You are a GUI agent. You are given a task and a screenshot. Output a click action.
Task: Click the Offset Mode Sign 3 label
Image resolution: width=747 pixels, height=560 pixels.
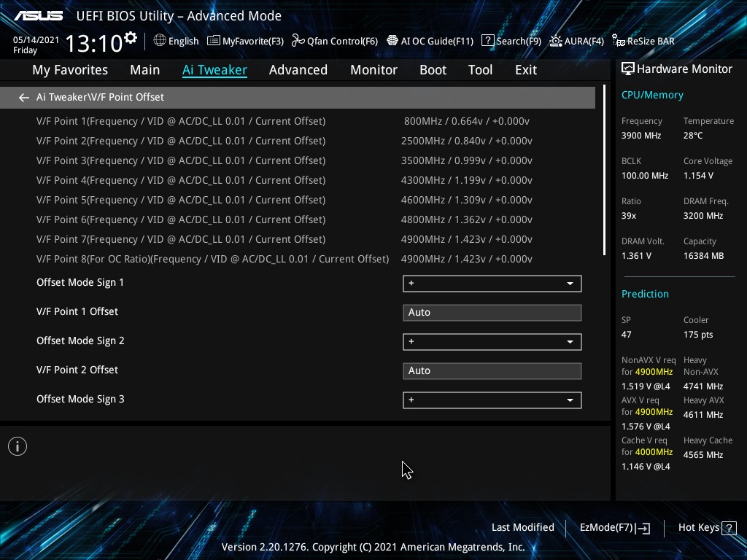(x=80, y=399)
